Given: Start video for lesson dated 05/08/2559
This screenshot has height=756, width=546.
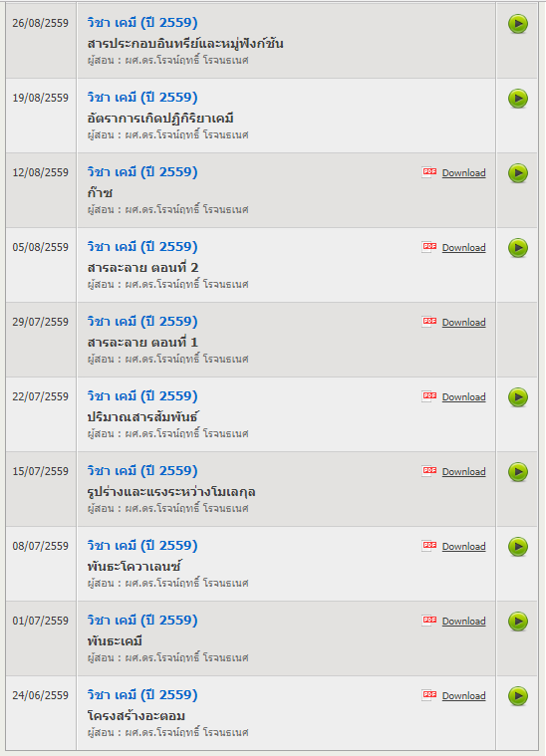Looking at the screenshot, I should 518,248.
